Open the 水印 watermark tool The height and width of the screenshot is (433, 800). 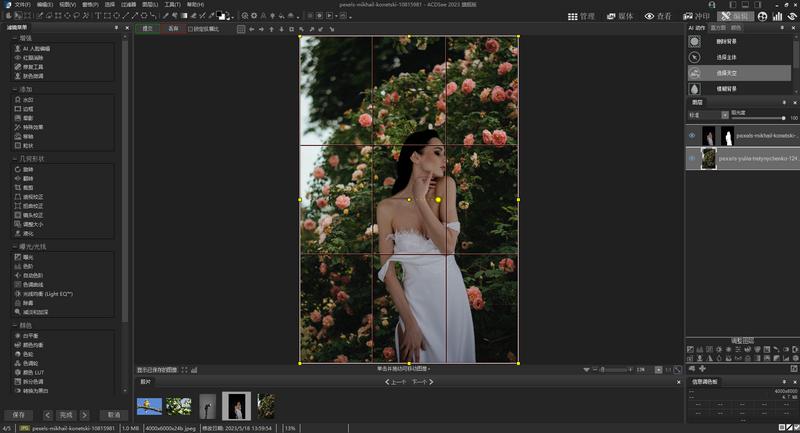[28, 101]
